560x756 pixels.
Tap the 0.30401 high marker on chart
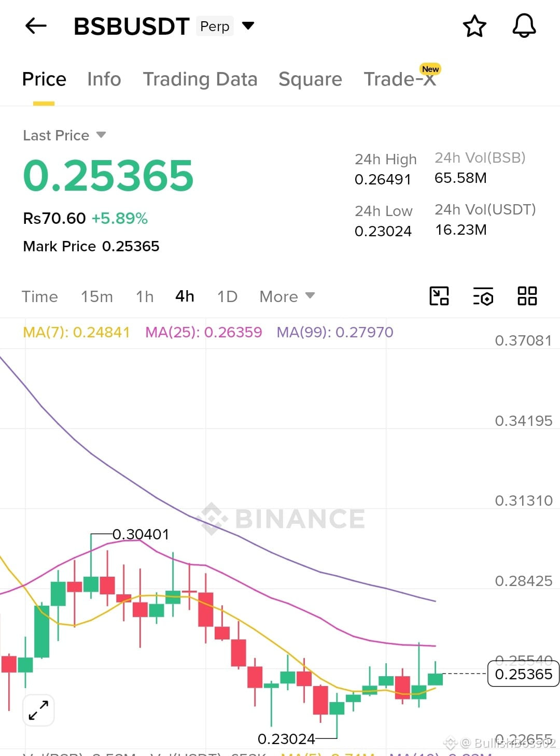coord(141,534)
